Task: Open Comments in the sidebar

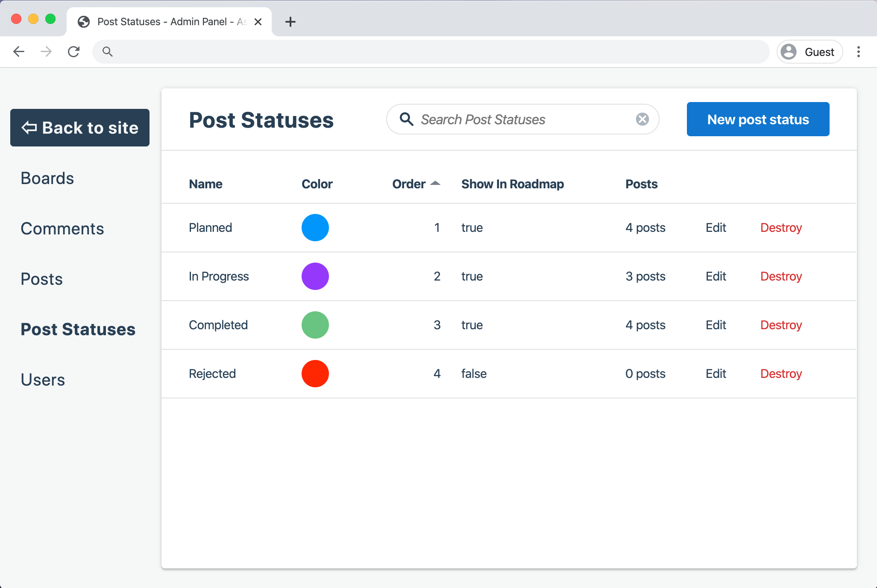Action: point(62,228)
